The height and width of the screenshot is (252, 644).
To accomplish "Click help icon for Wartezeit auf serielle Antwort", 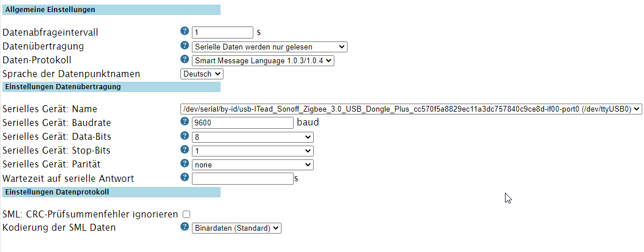I will coord(184,178).
